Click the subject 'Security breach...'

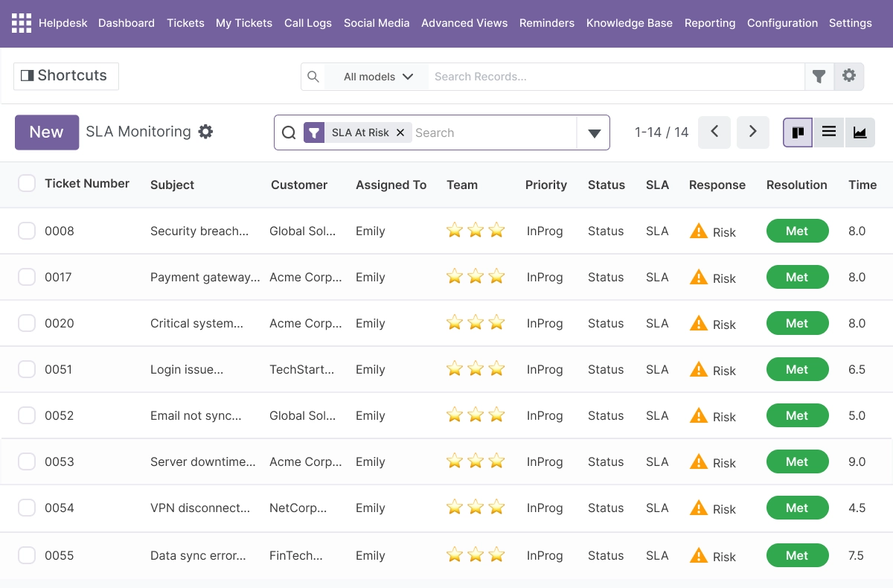coord(199,231)
